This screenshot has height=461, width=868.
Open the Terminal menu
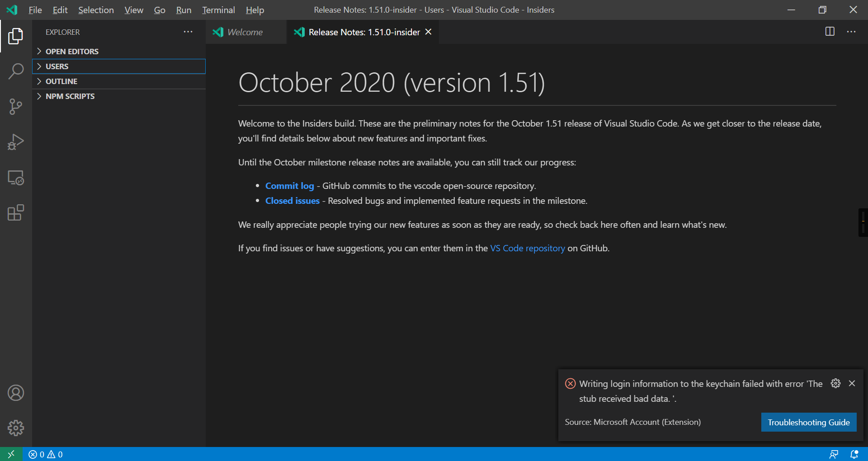218,9
